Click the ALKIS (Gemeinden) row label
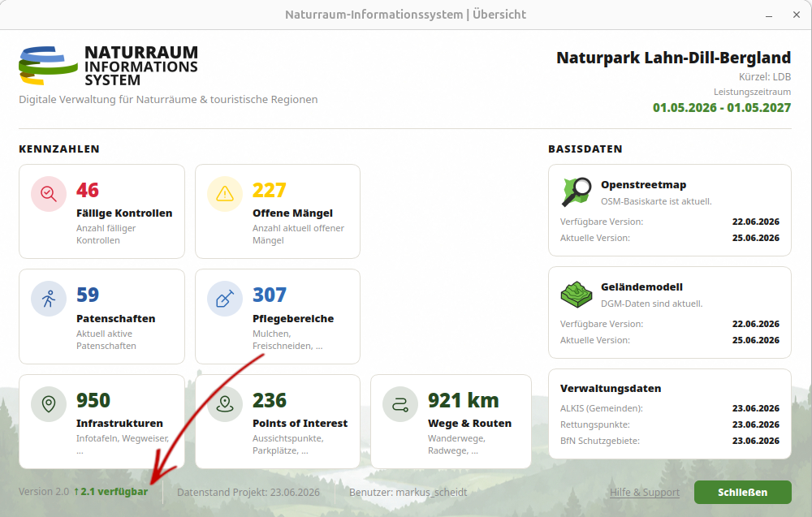The width and height of the screenshot is (812, 517). click(601, 408)
